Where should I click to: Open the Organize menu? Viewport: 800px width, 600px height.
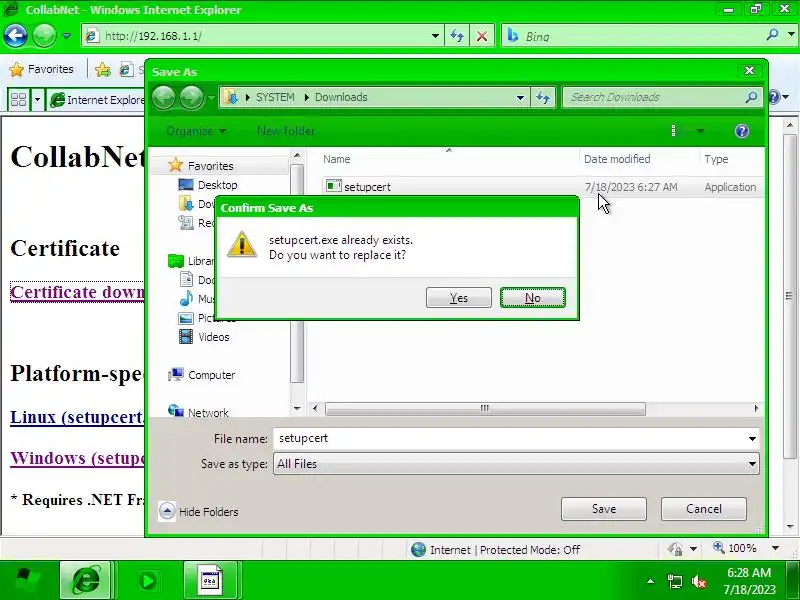tap(196, 131)
